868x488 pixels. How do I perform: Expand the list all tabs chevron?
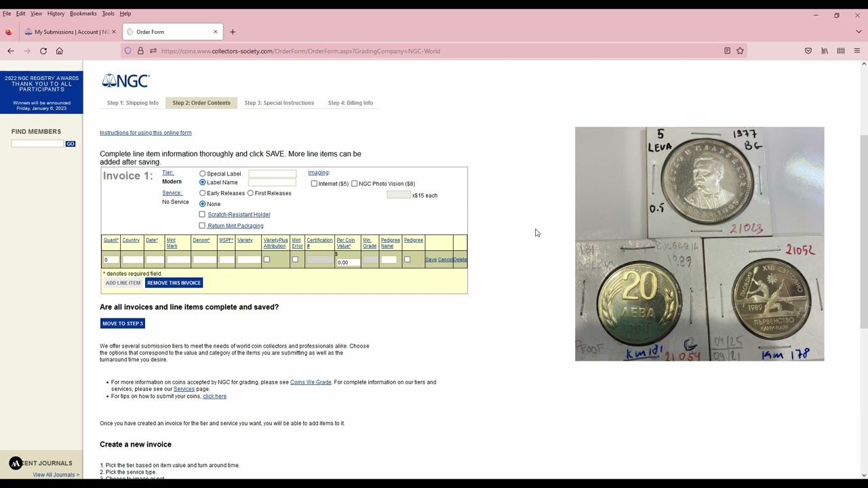859,32
